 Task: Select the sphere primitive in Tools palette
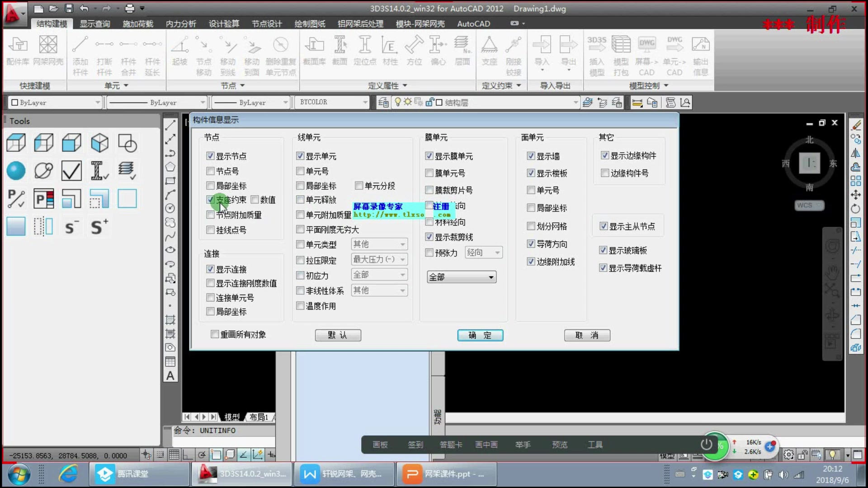click(x=16, y=171)
